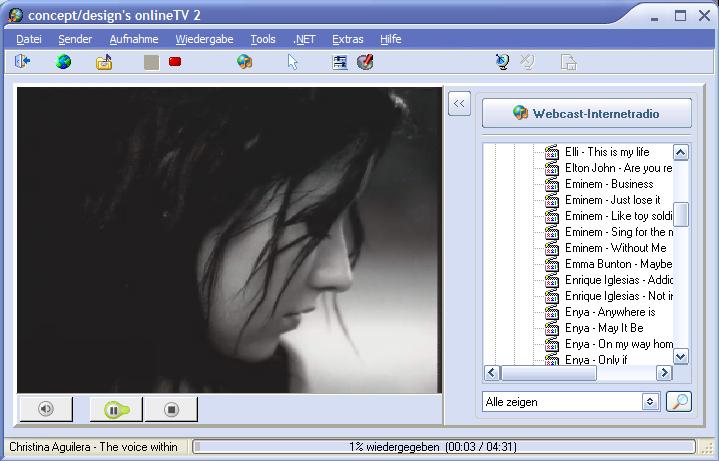Viewport: 719px width, 461px height.
Task: Open the Extras menu
Action: [x=348, y=39]
